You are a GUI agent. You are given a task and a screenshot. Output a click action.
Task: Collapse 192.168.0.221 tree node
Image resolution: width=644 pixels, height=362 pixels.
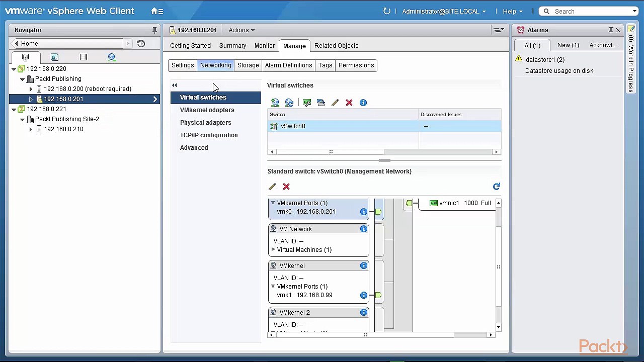point(14,109)
